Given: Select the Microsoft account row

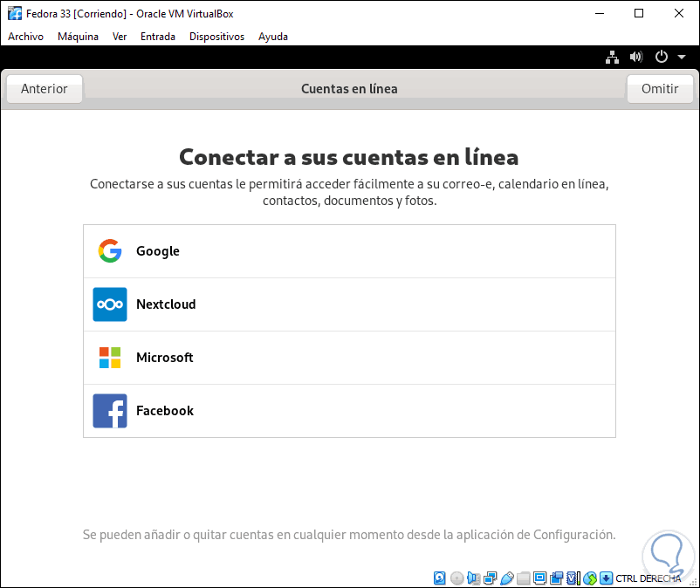Looking at the screenshot, I should point(349,358).
